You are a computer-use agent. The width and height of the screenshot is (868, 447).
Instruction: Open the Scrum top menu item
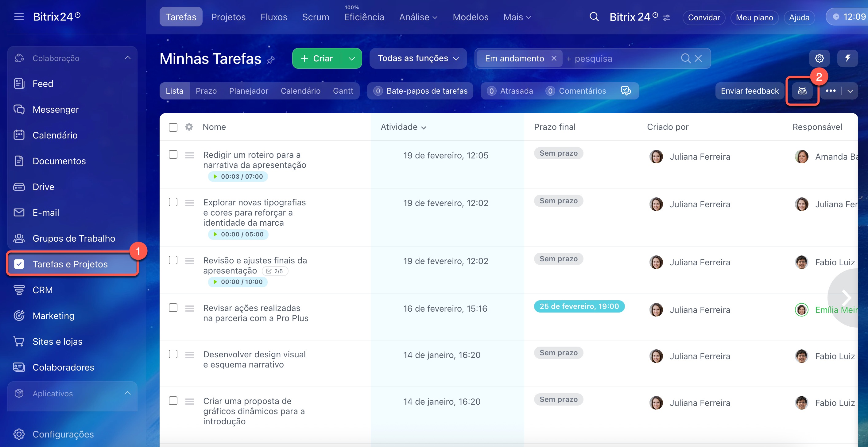316,17
